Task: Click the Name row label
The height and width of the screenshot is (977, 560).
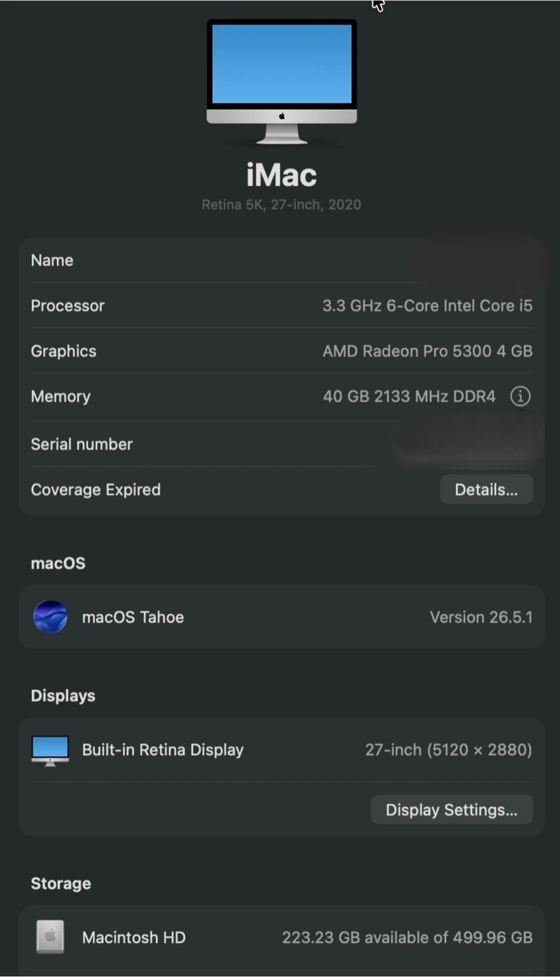Action: (x=52, y=260)
